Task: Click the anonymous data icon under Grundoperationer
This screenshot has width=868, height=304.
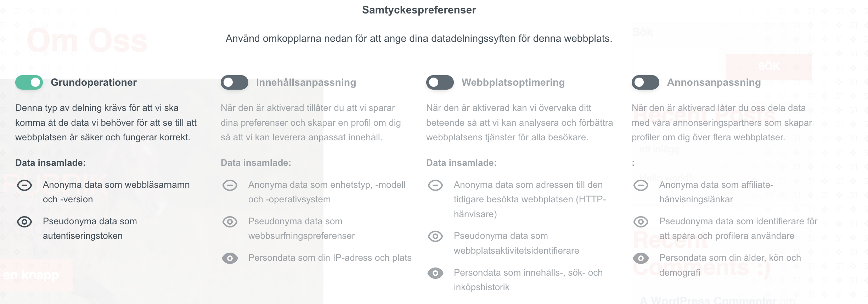Action: pos(24,185)
